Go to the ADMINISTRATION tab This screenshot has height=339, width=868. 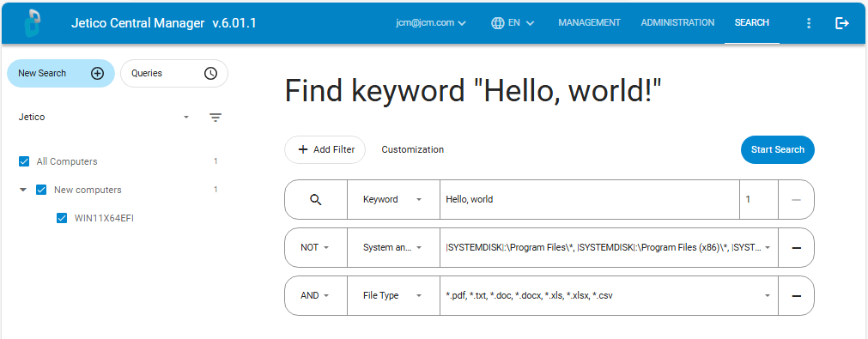pyautogui.click(x=677, y=22)
